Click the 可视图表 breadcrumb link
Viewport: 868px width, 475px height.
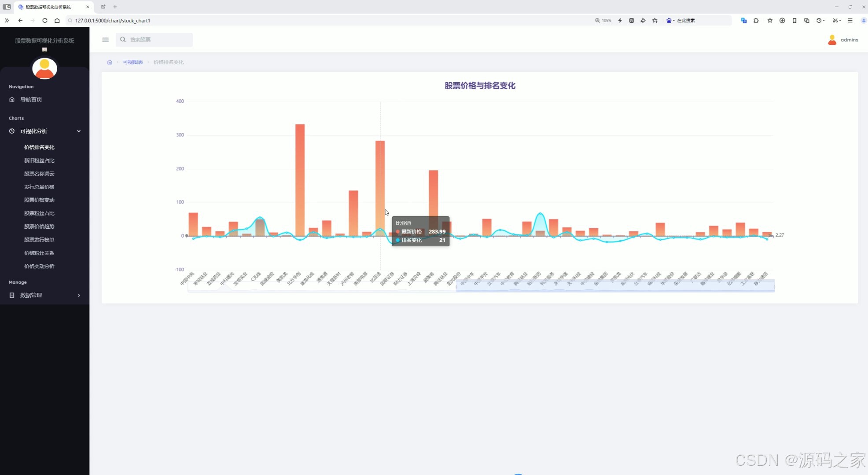tap(132, 62)
